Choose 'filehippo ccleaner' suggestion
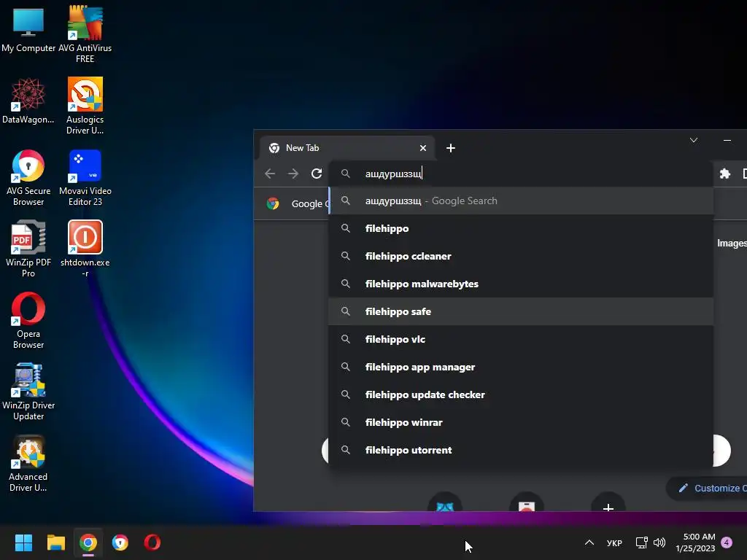This screenshot has width=747, height=560. 521,256
